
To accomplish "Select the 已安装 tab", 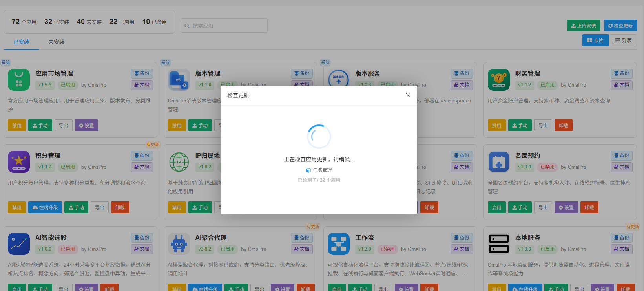I will coord(21,42).
